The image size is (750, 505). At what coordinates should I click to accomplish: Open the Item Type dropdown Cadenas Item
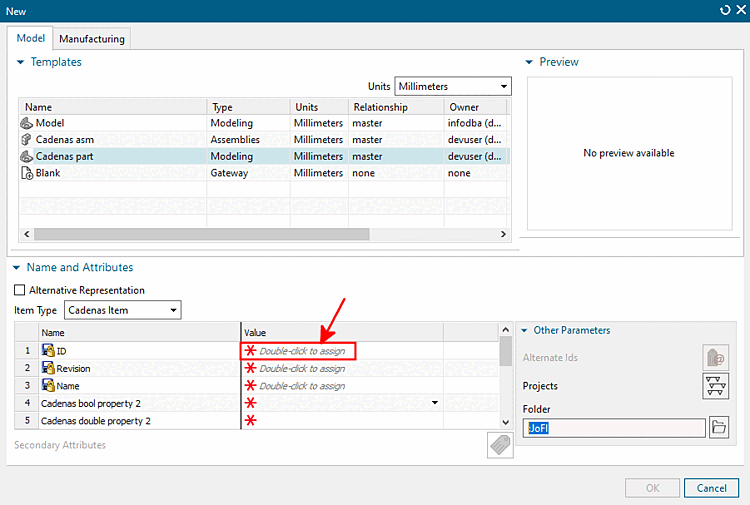click(122, 310)
